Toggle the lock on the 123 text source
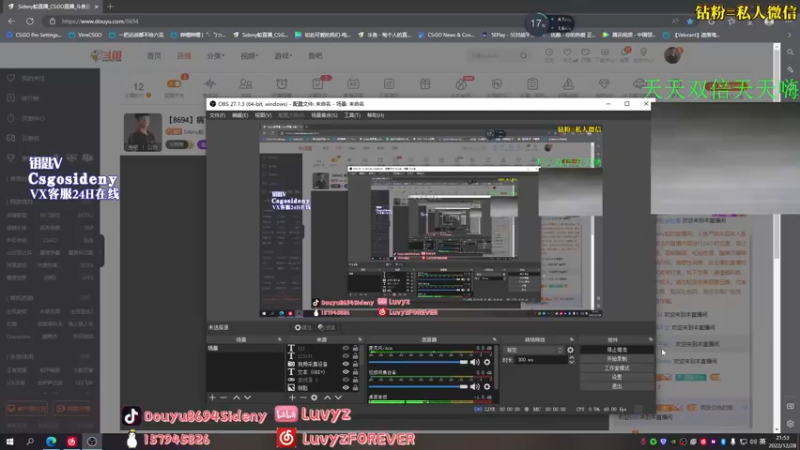Viewport: 800px width, 450px height. click(356, 348)
